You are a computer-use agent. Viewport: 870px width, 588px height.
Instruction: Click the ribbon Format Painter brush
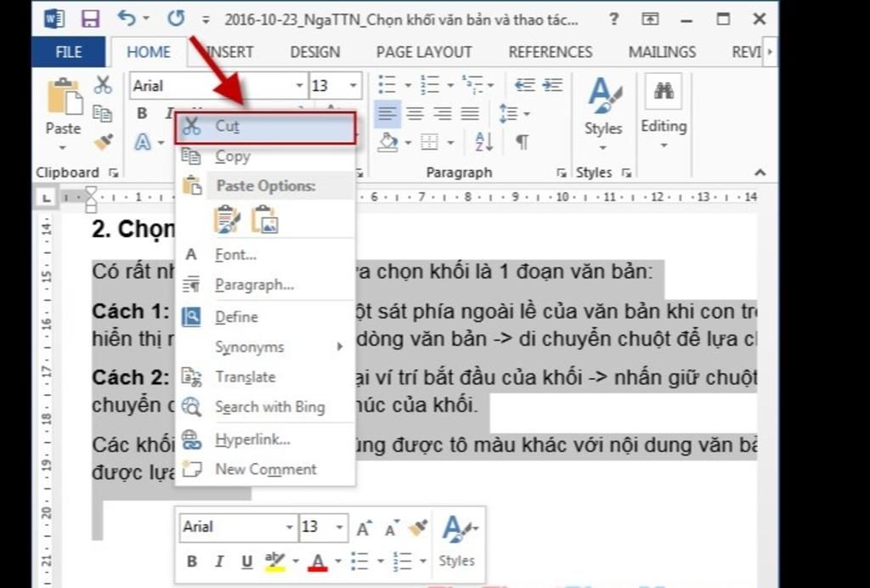(103, 142)
